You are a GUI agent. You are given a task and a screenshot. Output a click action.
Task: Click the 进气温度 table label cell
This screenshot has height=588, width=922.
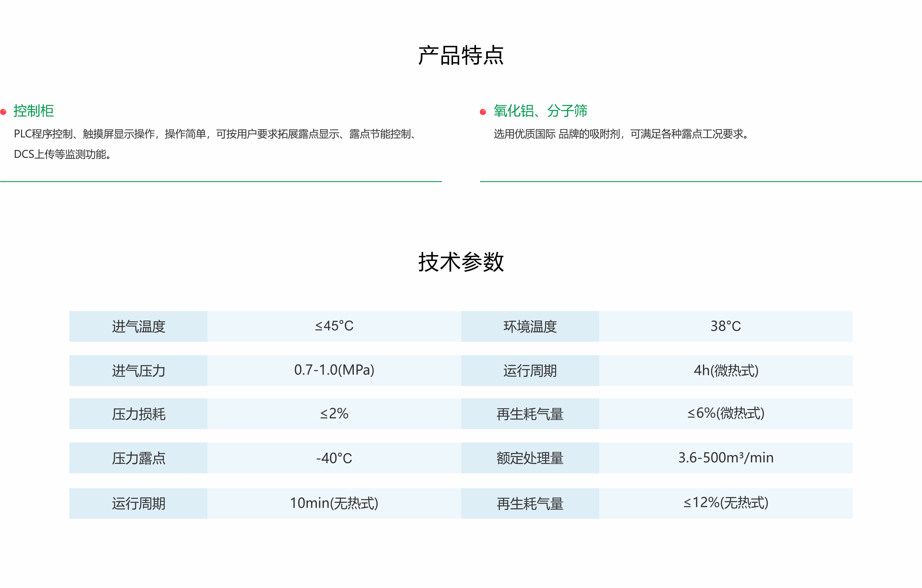coord(138,326)
